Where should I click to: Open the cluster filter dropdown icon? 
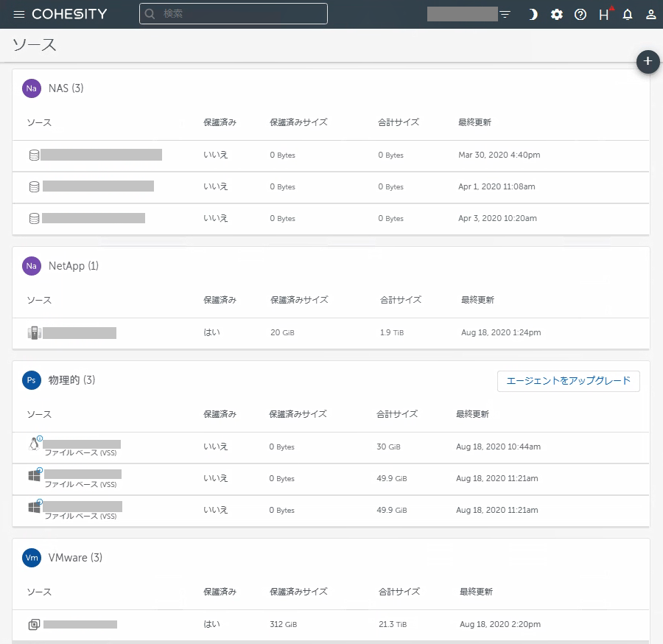click(x=505, y=15)
